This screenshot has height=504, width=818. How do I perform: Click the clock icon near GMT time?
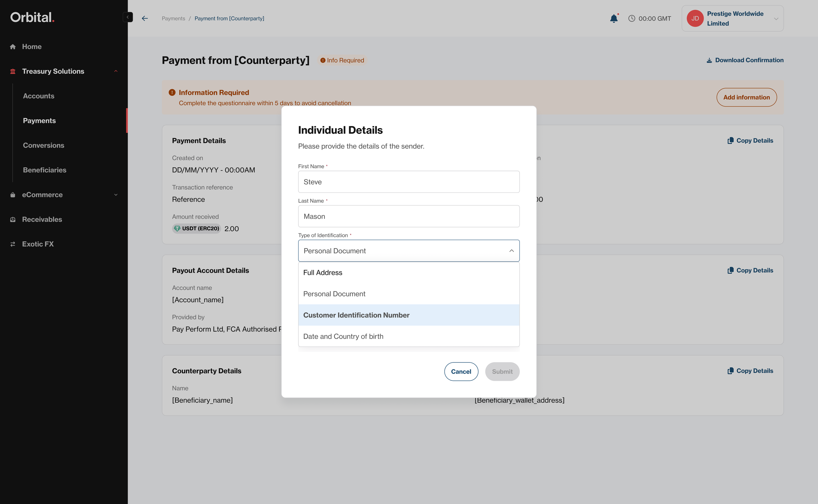tap(631, 19)
